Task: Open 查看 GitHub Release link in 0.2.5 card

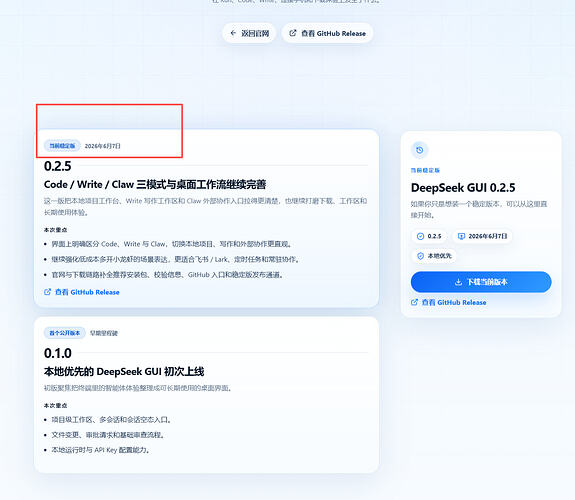Action: (x=82, y=292)
